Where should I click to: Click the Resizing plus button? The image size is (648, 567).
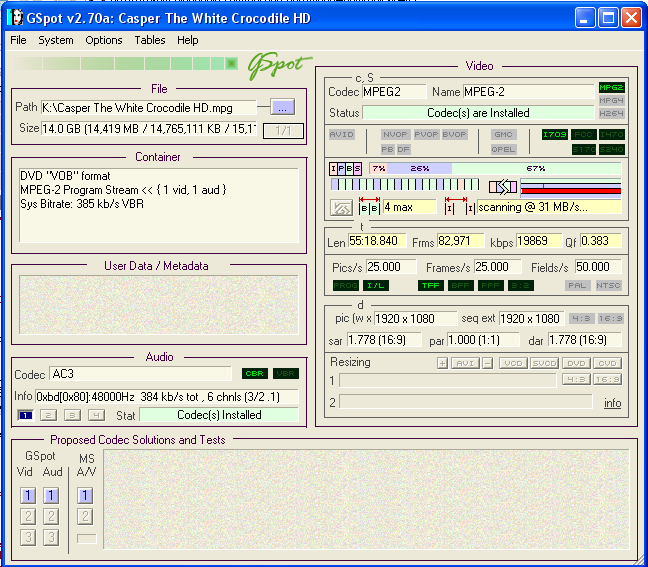442,364
